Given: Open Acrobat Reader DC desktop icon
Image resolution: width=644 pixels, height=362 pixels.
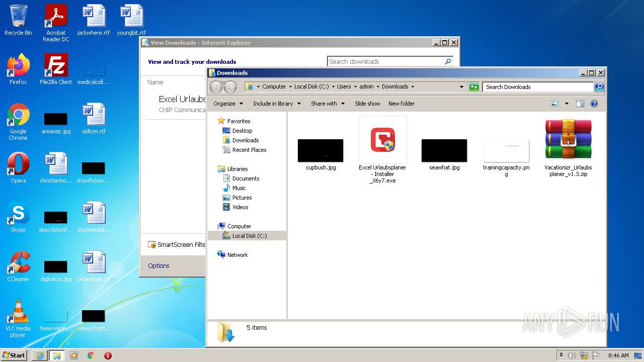Looking at the screenshot, I should [56, 23].
